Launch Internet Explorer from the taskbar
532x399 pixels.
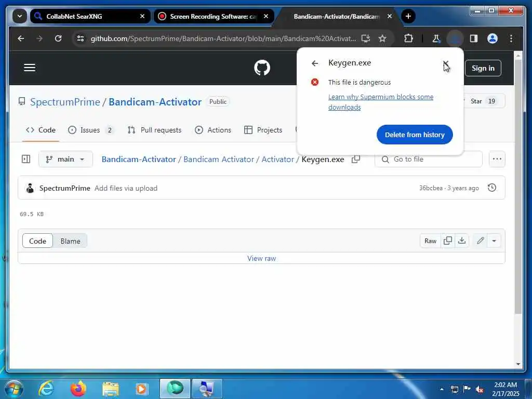click(46, 389)
